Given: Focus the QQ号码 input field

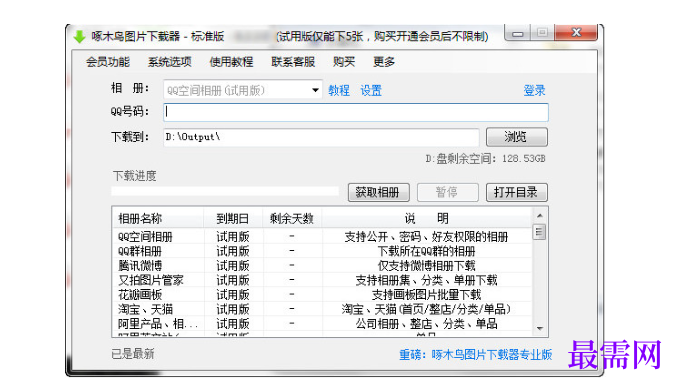Looking at the screenshot, I should 356,112.
